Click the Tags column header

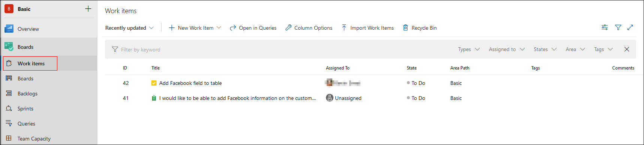535,68
